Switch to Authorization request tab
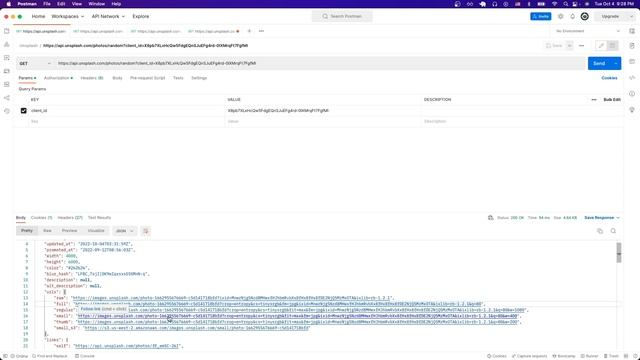640x360 pixels. (x=58, y=78)
